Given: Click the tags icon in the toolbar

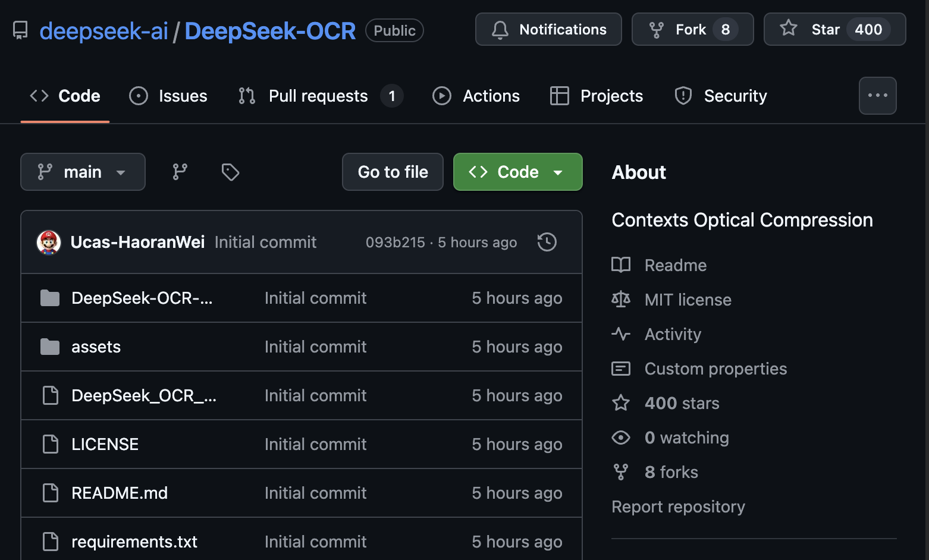Looking at the screenshot, I should click(x=230, y=172).
